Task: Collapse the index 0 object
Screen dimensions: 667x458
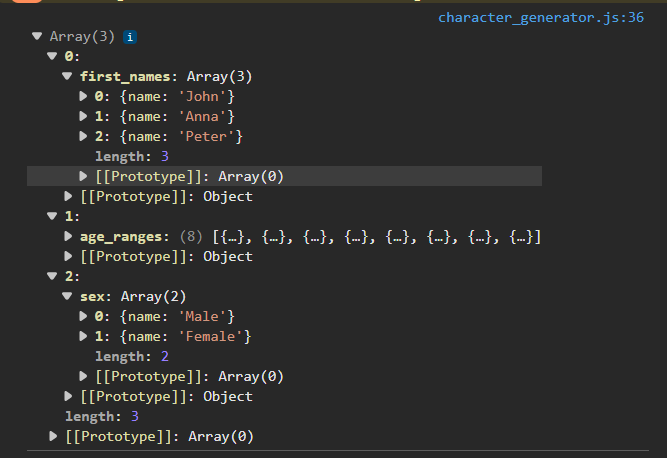Action: (53, 56)
